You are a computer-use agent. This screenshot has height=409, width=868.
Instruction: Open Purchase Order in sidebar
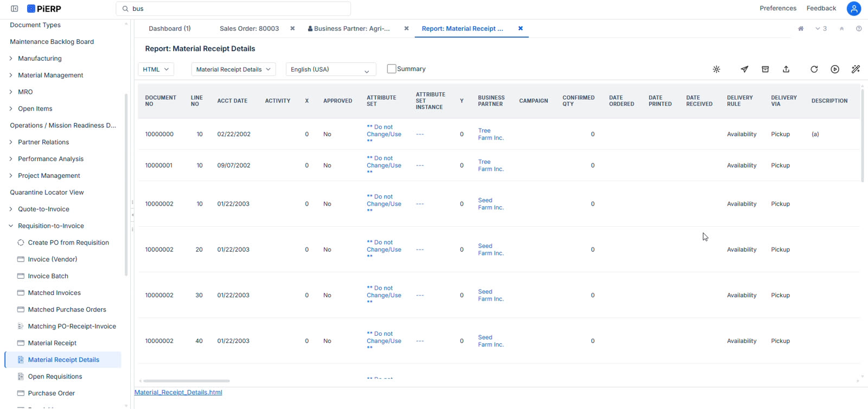tap(52, 393)
